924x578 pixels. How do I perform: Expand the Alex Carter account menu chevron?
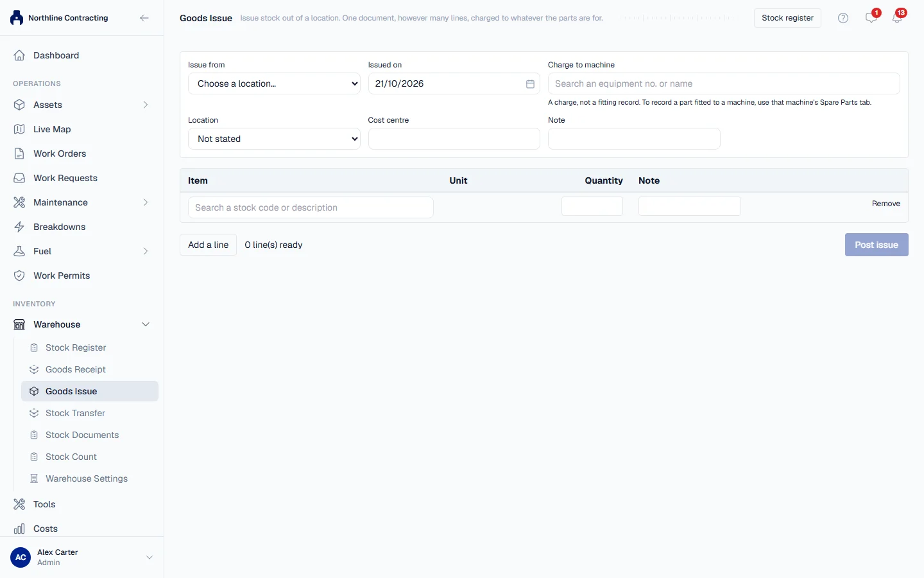click(x=150, y=557)
